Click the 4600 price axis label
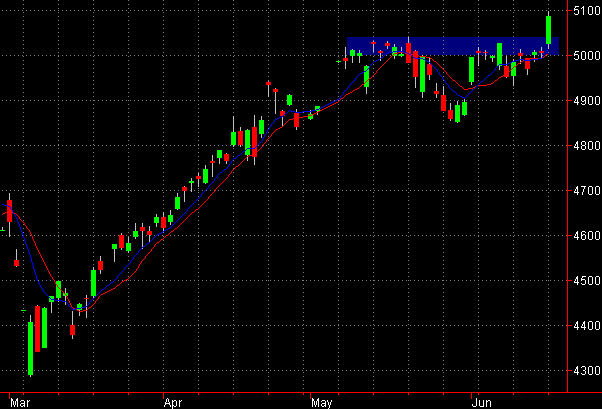The width and height of the screenshot is (602, 409). [x=587, y=236]
